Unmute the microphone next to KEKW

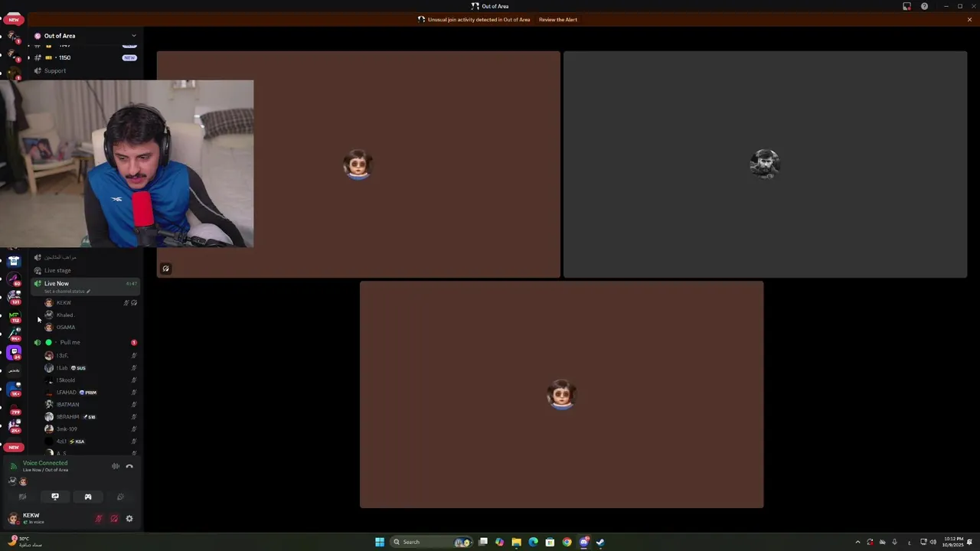(99, 519)
